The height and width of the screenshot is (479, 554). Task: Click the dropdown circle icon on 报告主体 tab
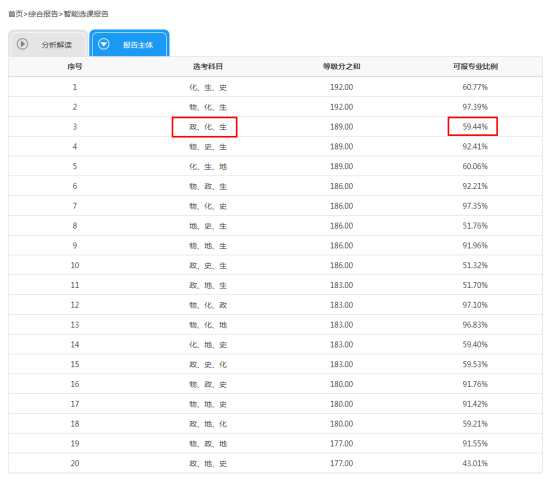104,44
